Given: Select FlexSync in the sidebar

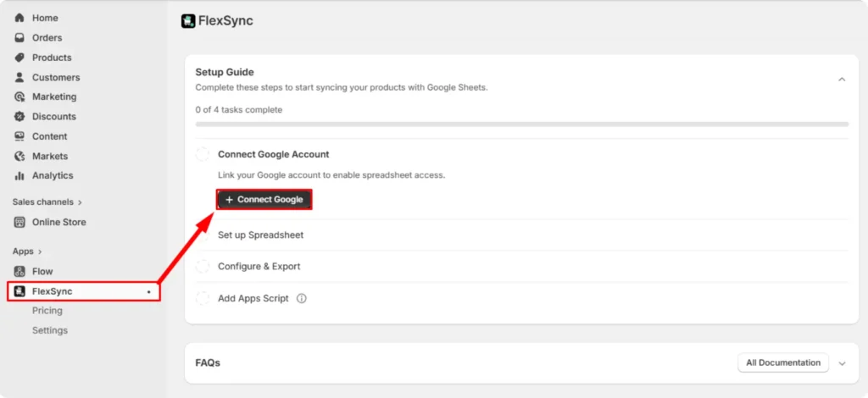Looking at the screenshot, I should point(84,291).
